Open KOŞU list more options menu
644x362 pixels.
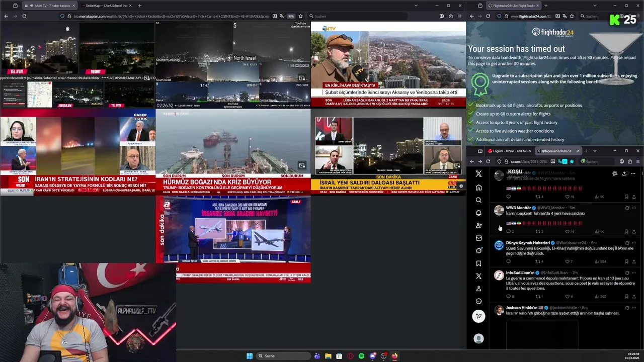coord(633,173)
